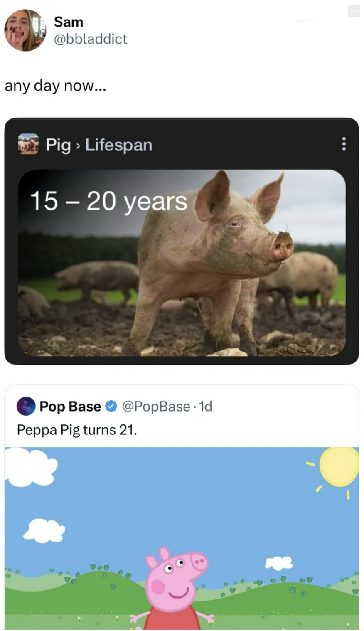Screen dimensions: 364x631
Task: Click the "any day now..." tweet text
Action: [55, 86]
